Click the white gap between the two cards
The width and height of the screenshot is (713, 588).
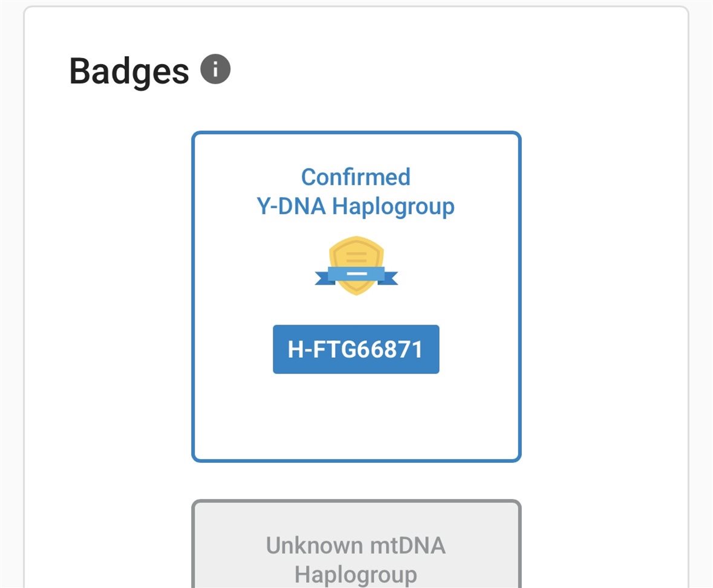pyautogui.click(x=357, y=481)
